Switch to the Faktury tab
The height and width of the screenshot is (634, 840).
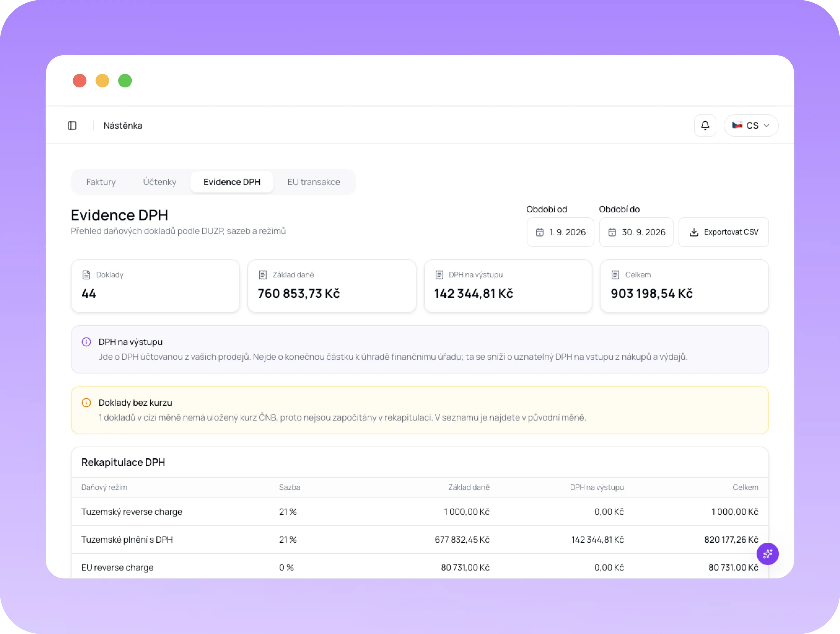click(101, 182)
